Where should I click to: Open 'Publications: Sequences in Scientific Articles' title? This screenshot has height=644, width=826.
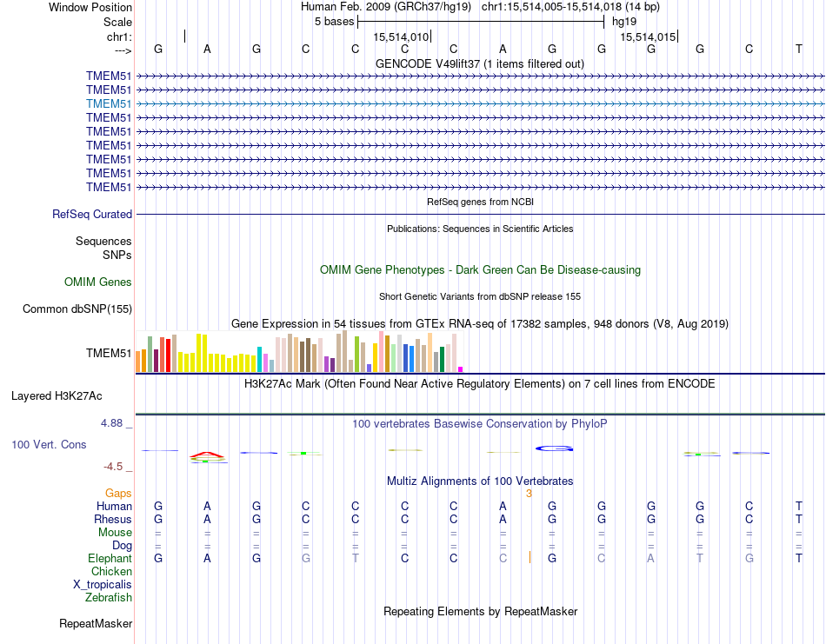click(480, 229)
